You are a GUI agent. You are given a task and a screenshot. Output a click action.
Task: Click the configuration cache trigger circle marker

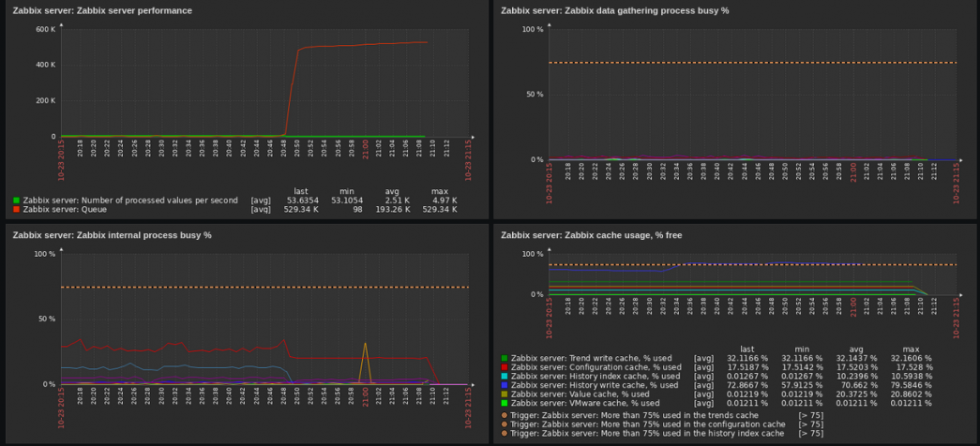pyautogui.click(x=505, y=424)
